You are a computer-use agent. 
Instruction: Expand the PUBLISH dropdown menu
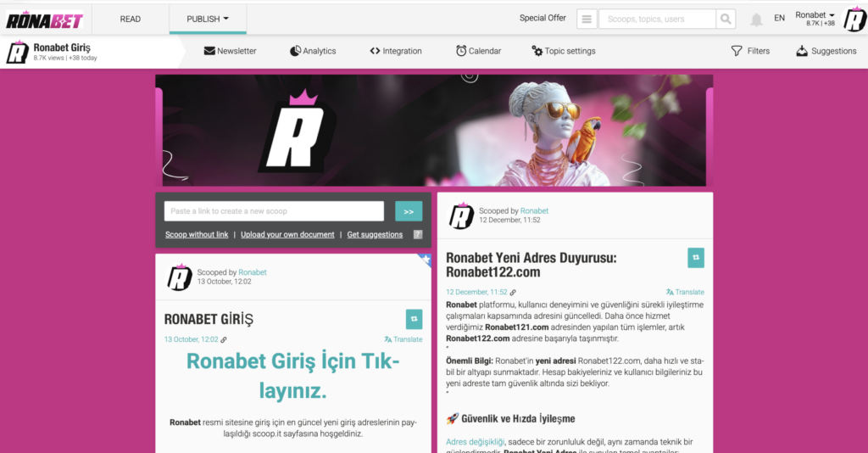click(208, 19)
